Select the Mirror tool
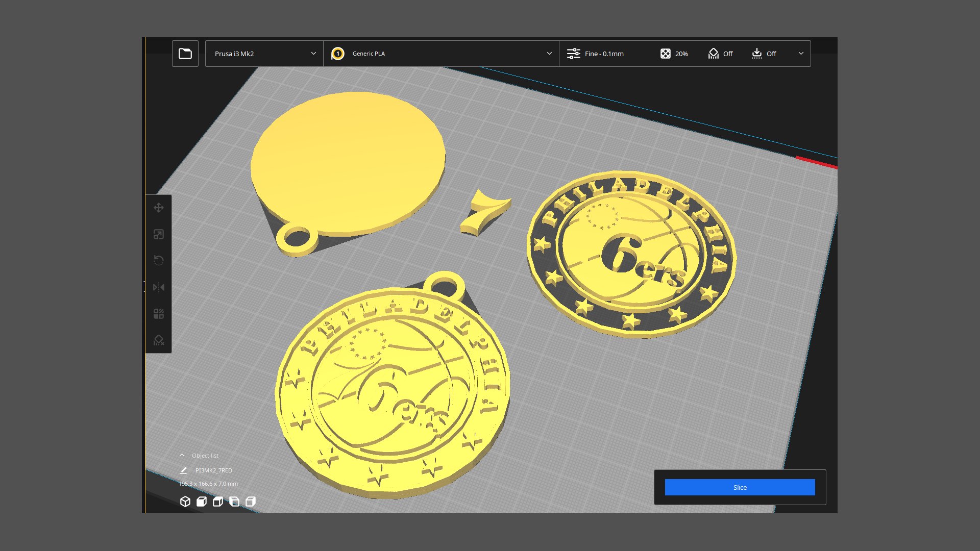The height and width of the screenshot is (551, 980). (x=159, y=287)
